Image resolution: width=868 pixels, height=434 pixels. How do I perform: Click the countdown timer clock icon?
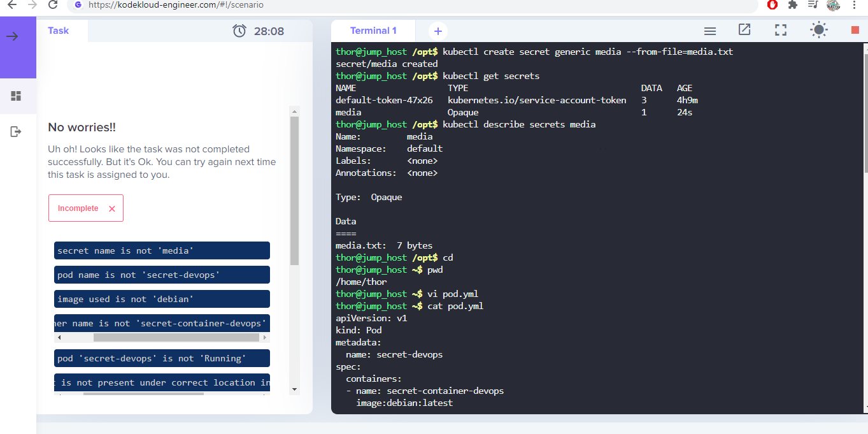coord(239,31)
